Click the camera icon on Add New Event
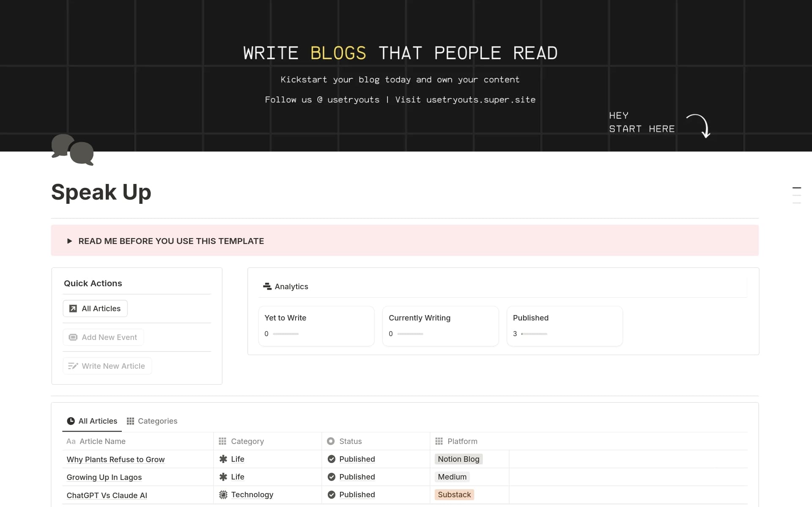The width and height of the screenshot is (812, 507). coord(73,337)
